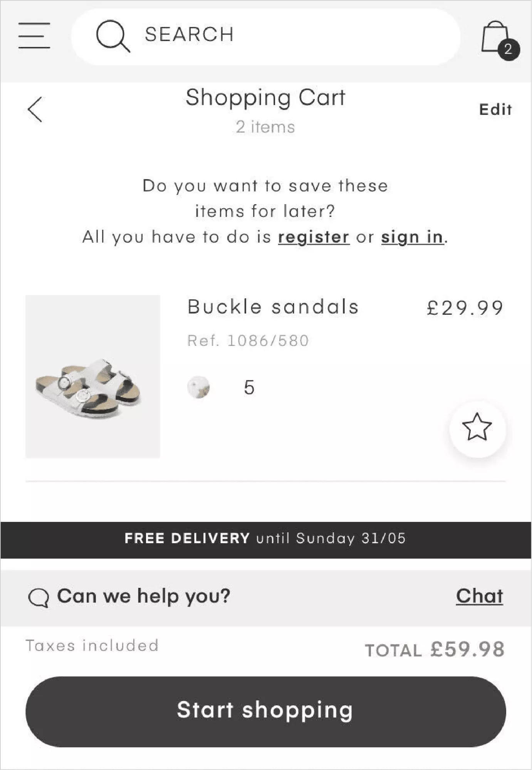Viewport: 532px width, 770px height.
Task: Open the Chat link
Action: tap(480, 596)
